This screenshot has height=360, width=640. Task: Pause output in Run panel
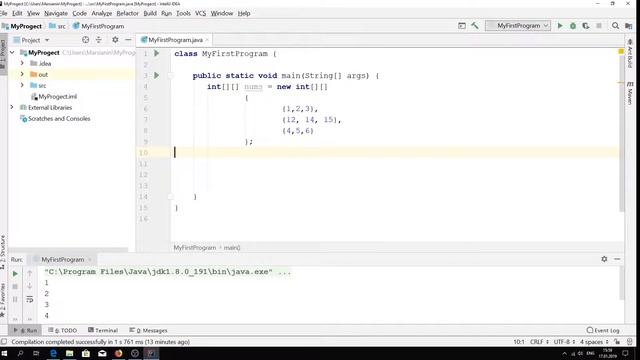coord(15,300)
